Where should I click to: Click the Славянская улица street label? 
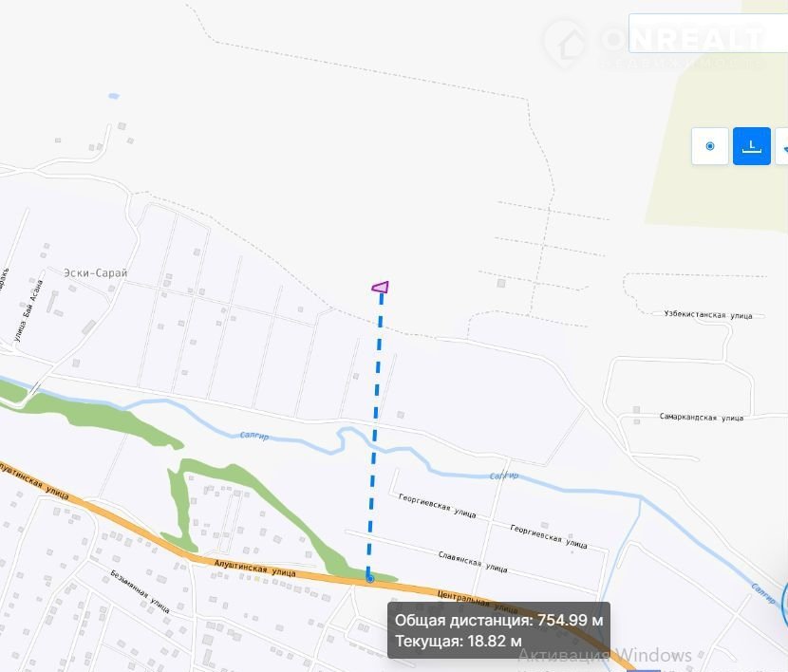click(x=473, y=562)
